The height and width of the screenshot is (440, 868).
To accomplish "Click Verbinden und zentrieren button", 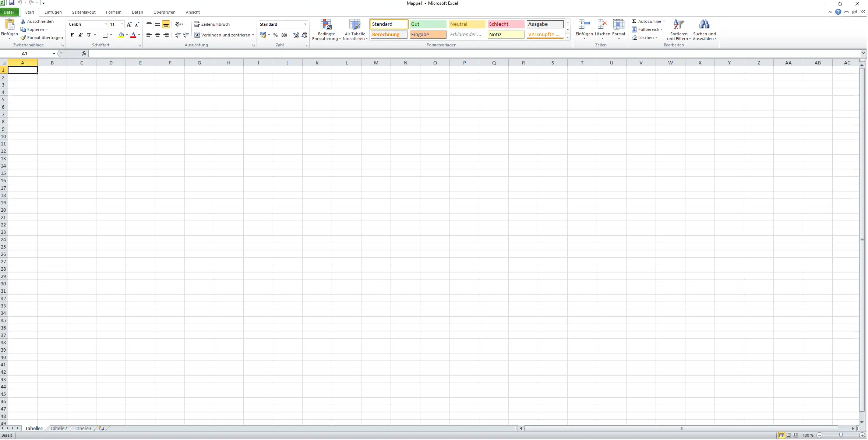I will 222,35.
